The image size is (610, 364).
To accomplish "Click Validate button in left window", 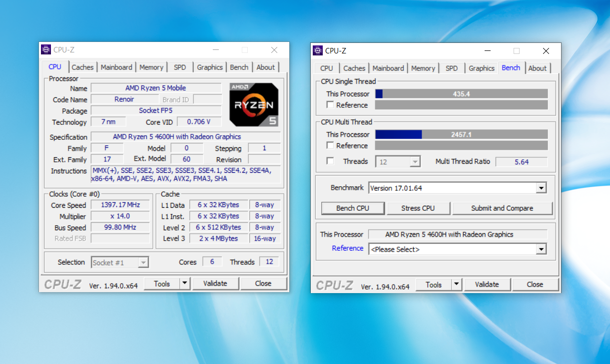I will tap(215, 284).
